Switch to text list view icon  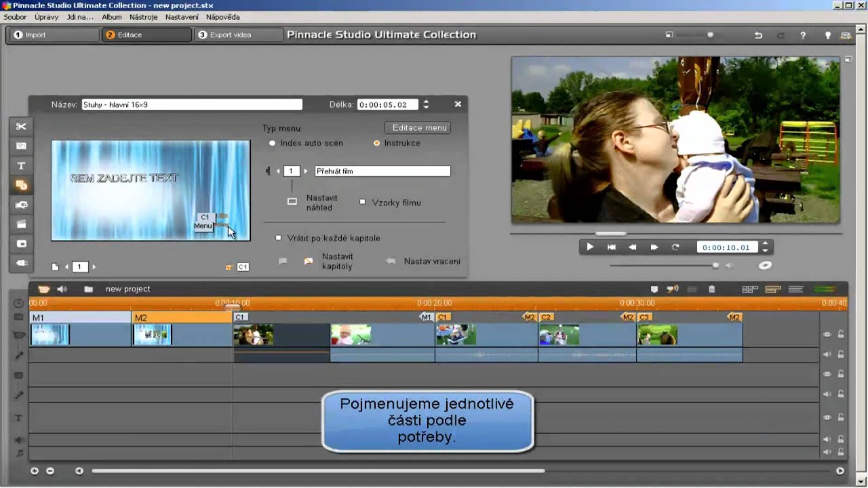pos(795,289)
